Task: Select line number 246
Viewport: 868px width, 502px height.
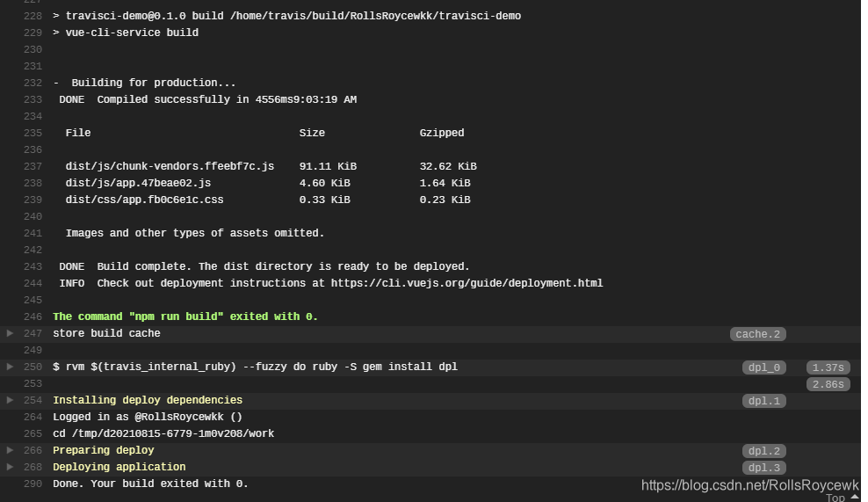Action: pos(33,316)
